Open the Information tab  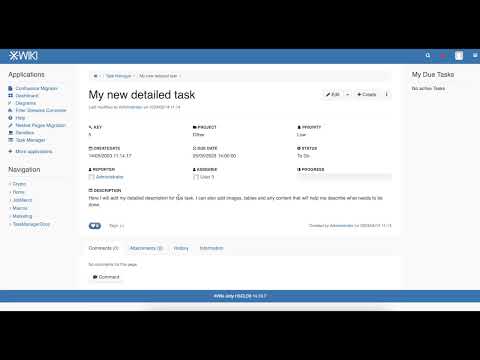[x=211, y=248]
